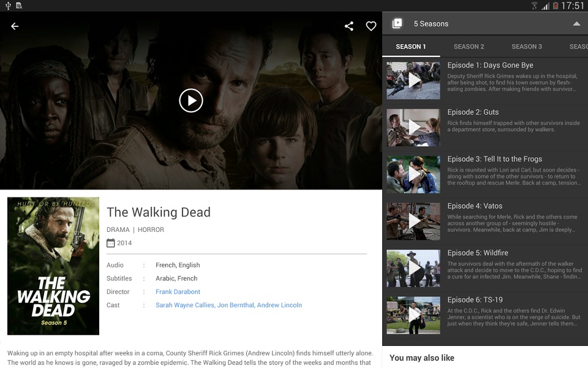Tap the 'You may also like' heading

coord(422,358)
